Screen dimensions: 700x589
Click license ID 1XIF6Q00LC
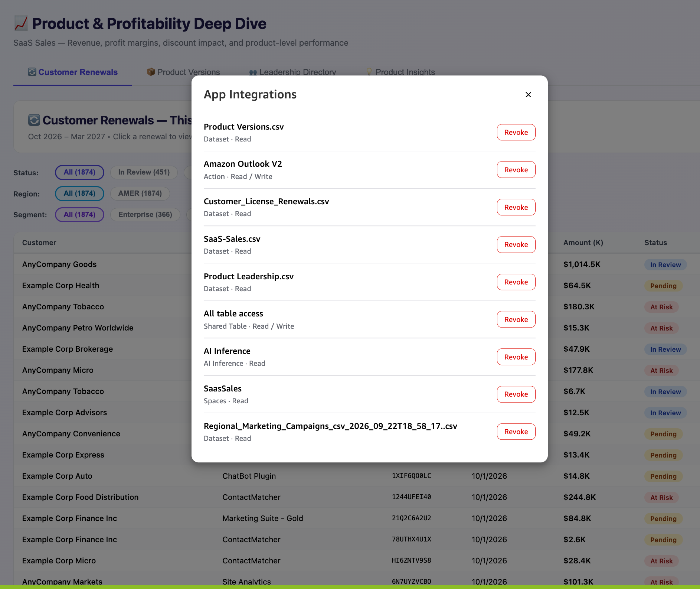(x=411, y=476)
